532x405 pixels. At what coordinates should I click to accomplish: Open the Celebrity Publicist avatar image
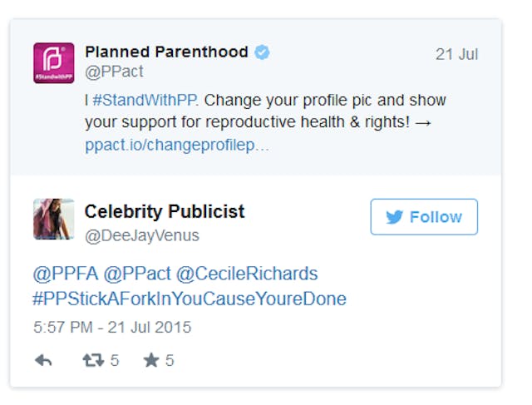(54, 219)
